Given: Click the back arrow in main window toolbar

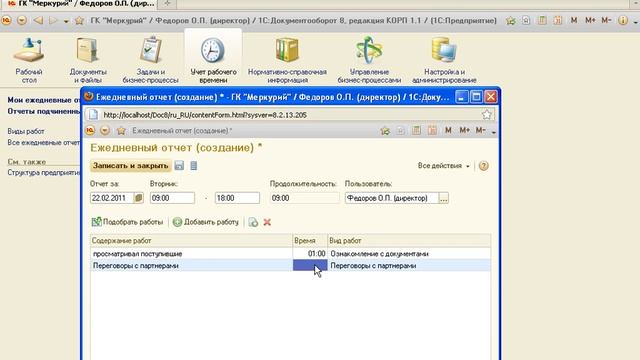Looking at the screenshot, I should tap(38, 20).
